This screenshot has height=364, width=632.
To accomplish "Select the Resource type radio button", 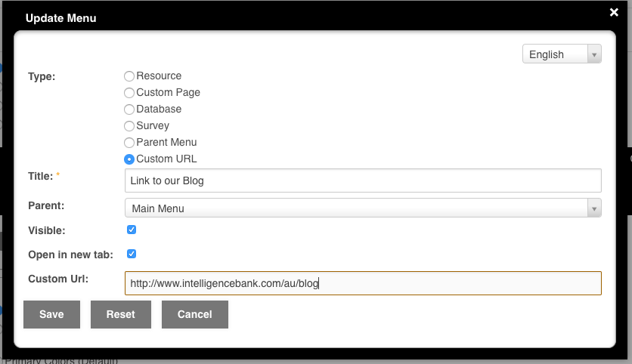I will click(129, 76).
